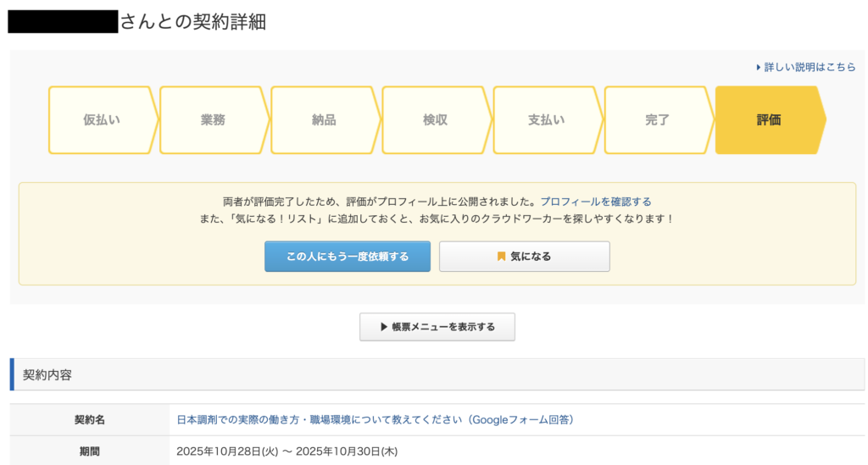The image size is (868, 465).
Task: Select the 業務 step
Action: [213, 120]
